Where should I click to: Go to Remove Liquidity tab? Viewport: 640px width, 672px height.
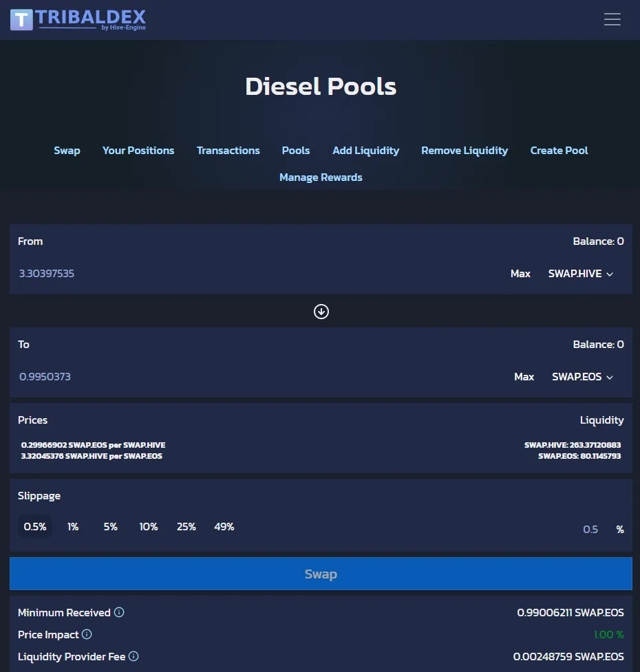(x=465, y=151)
